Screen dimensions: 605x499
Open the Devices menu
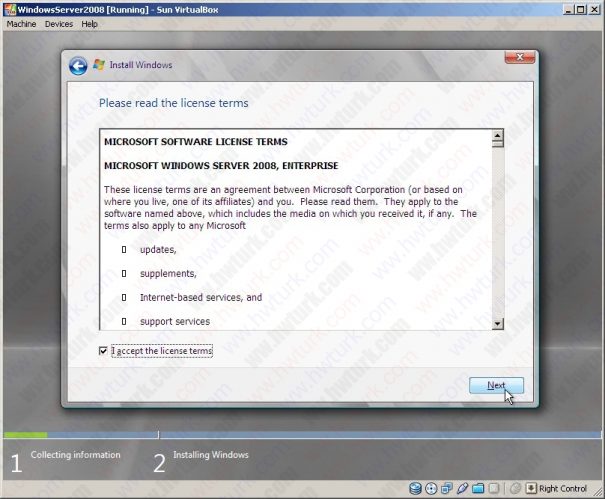point(59,24)
